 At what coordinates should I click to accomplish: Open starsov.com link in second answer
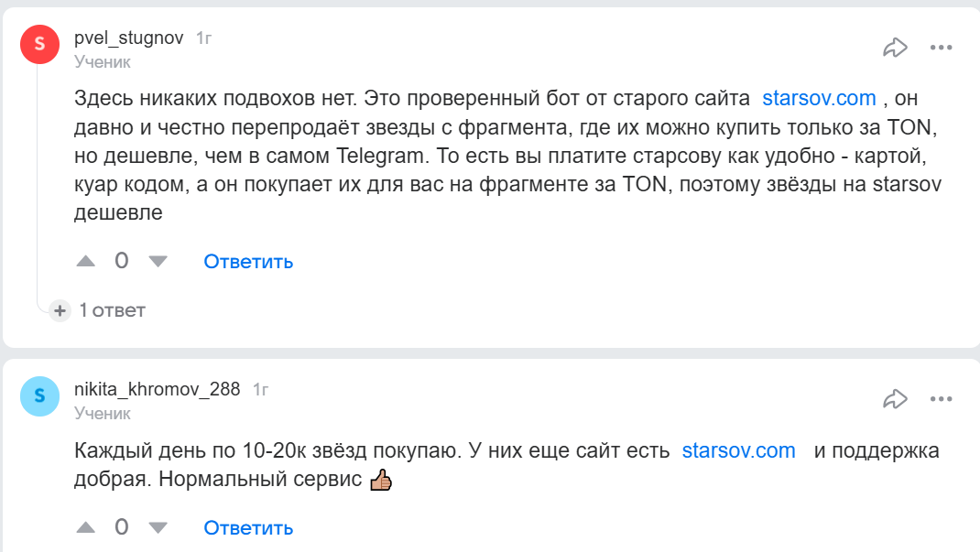pos(738,451)
